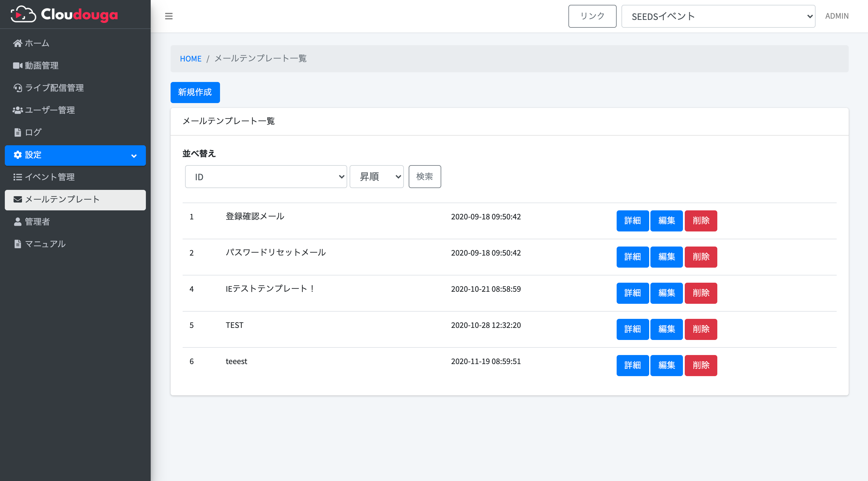Open ライブ配信管理 menu item
Image resolution: width=868 pixels, height=481 pixels.
pyautogui.click(x=75, y=88)
